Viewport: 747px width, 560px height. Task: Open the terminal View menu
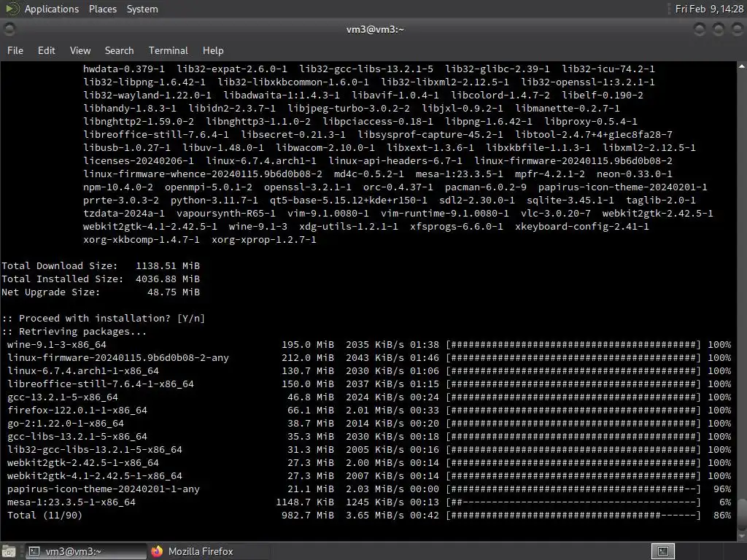coord(80,50)
